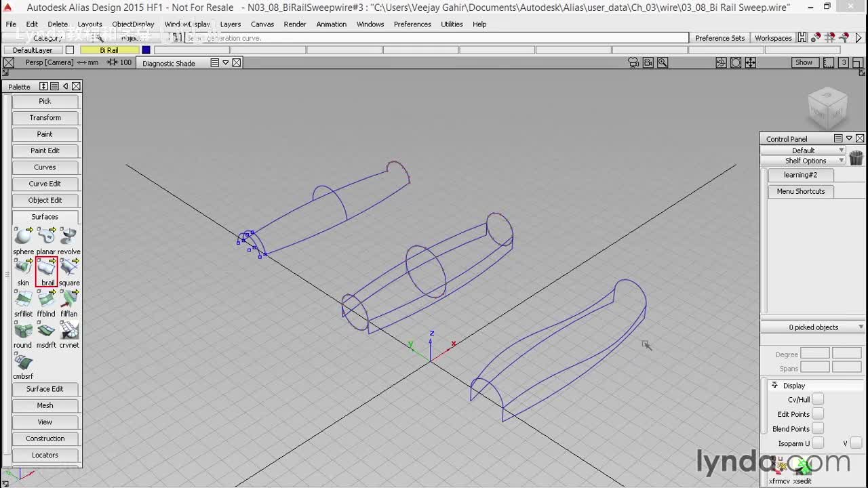Toggle the Blend Points display checkbox

pyautogui.click(x=818, y=428)
